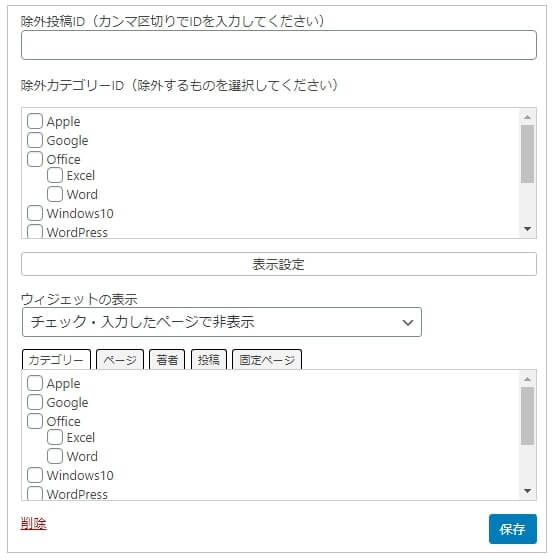Click scroll-down arrow in exclude category list
The height and width of the screenshot is (560, 554).
click(x=527, y=229)
